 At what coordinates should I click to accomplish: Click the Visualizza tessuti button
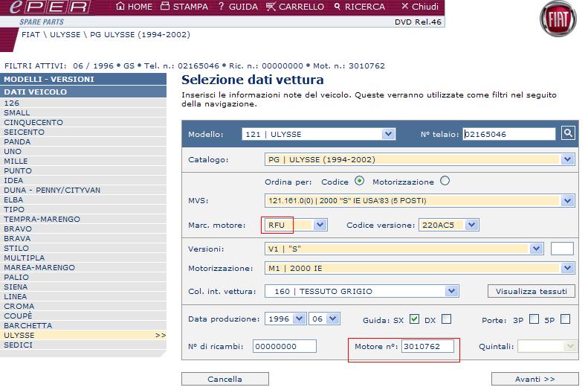[531, 291]
